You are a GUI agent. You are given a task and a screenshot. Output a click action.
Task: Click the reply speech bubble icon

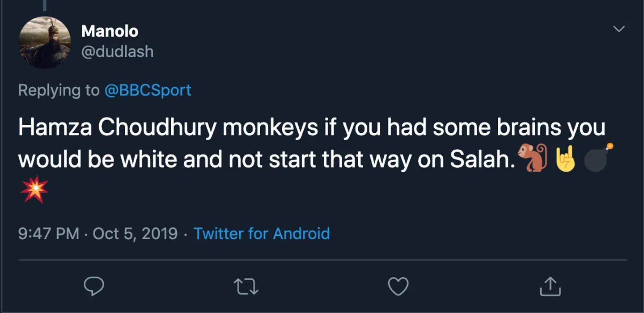(x=94, y=287)
